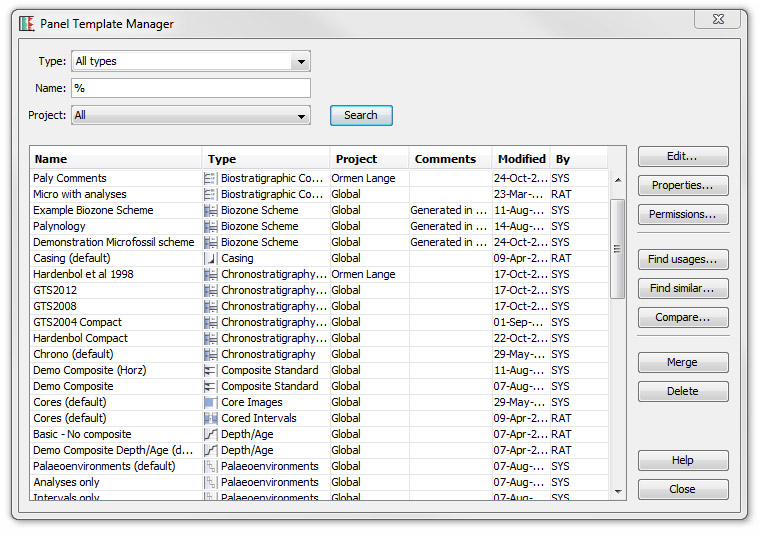Open the Type dropdown showing All types
Screen dimensions: 759x534
coord(191,61)
